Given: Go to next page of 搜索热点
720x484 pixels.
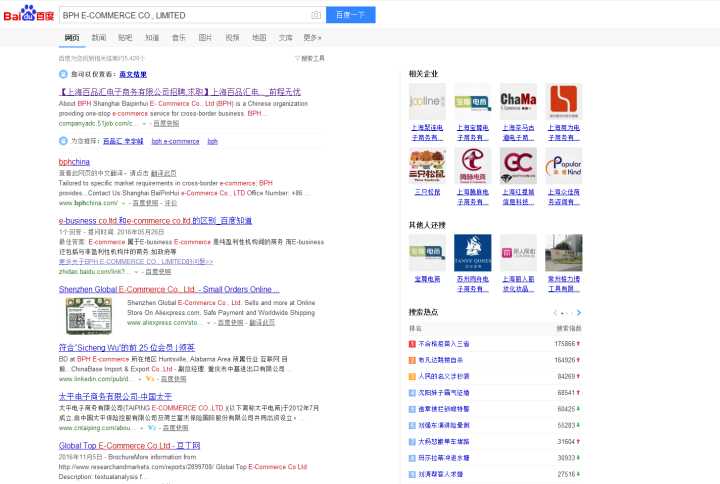Looking at the screenshot, I should pos(579,313).
